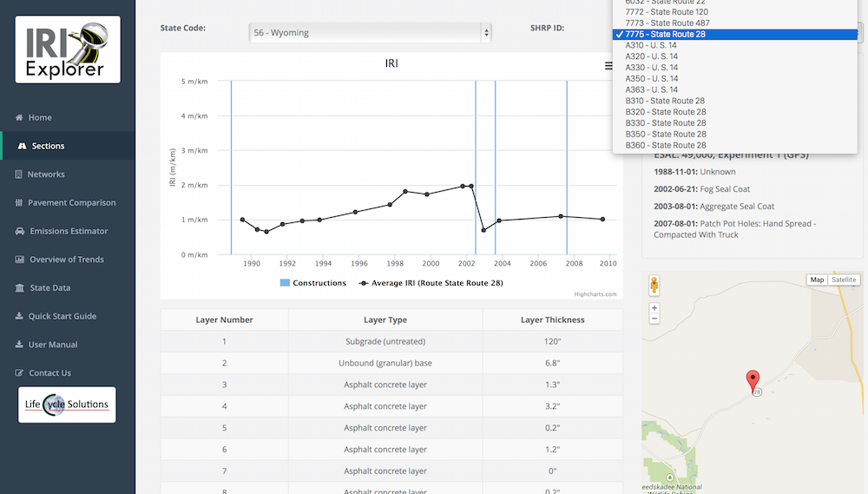
Task: Open Pavement Comparison in sidebar
Action: [x=71, y=203]
